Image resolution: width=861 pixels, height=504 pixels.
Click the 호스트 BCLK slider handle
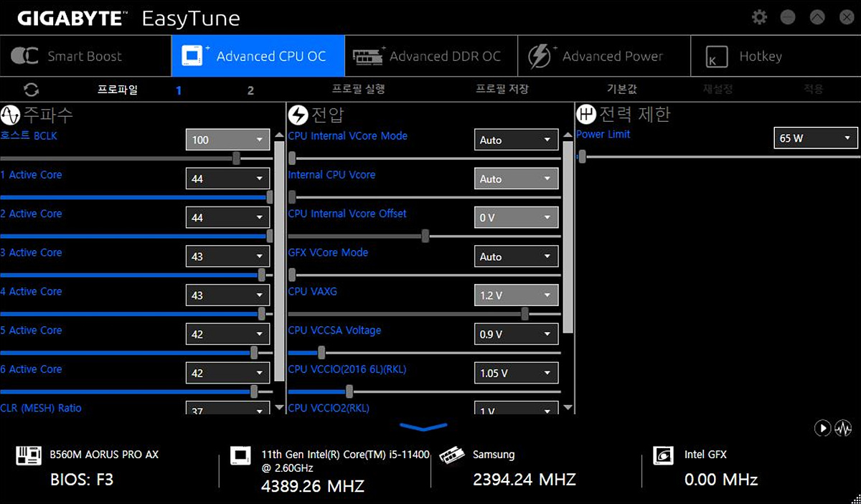[236, 158]
